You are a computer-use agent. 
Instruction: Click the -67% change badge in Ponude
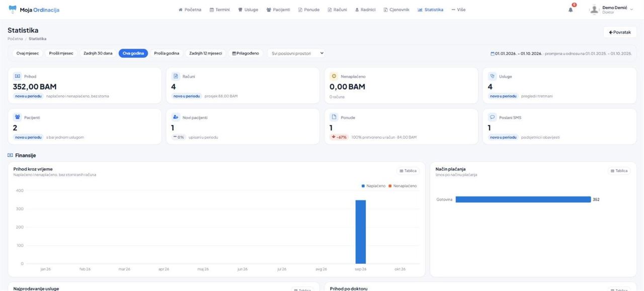(339, 137)
